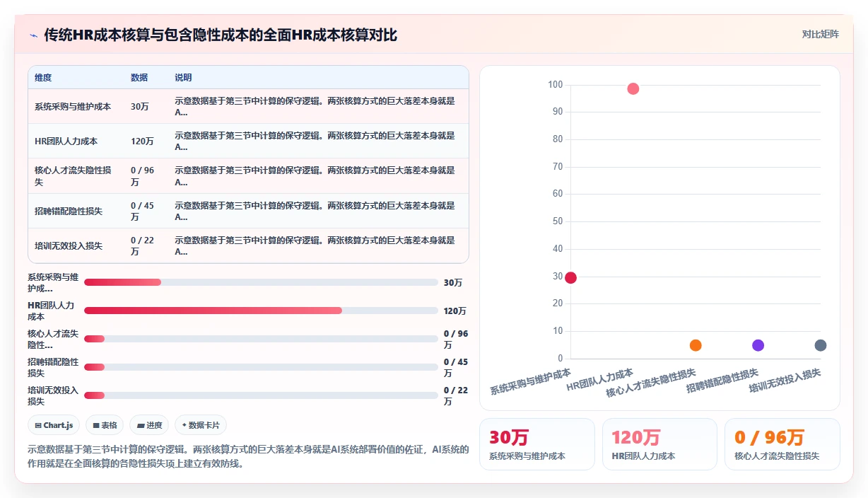Click the 招聘错配隐性损失 progress bar
The image size is (868, 498).
pyautogui.click(x=261, y=367)
